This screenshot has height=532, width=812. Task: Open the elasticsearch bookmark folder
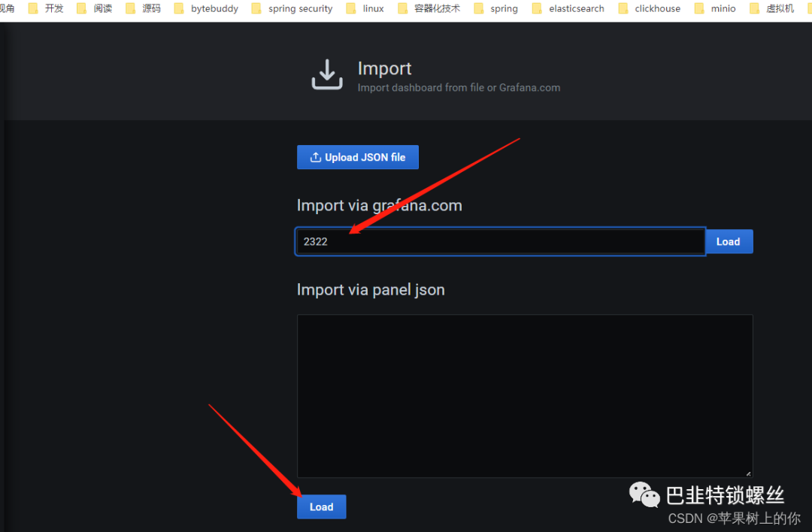(x=568, y=9)
